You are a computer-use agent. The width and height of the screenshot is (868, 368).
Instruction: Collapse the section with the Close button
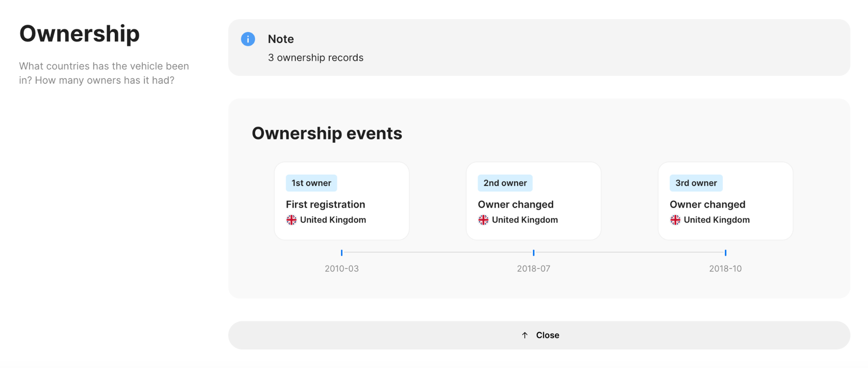(539, 335)
